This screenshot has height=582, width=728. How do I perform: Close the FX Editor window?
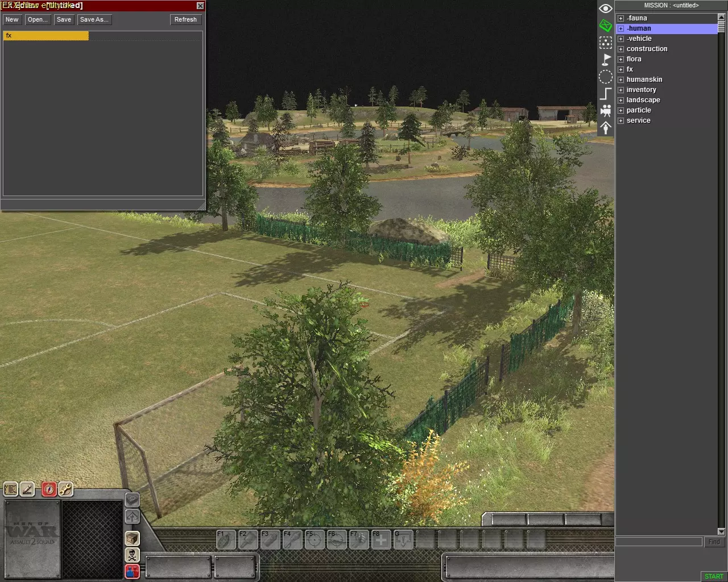pos(200,6)
